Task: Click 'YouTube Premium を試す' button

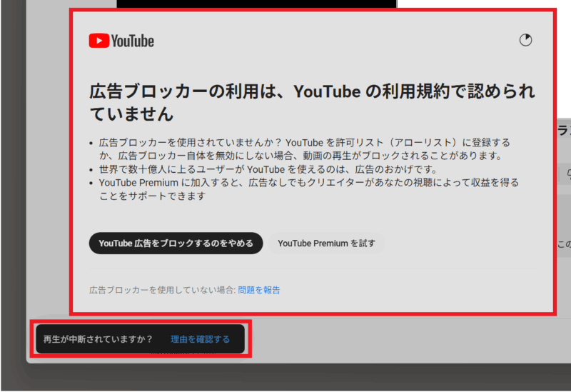Action: coord(326,243)
